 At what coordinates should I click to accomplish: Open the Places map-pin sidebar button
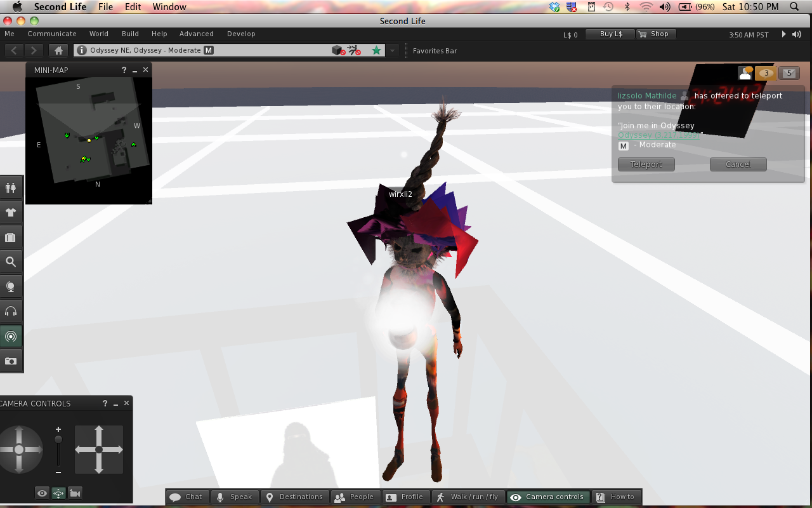coord(11,286)
